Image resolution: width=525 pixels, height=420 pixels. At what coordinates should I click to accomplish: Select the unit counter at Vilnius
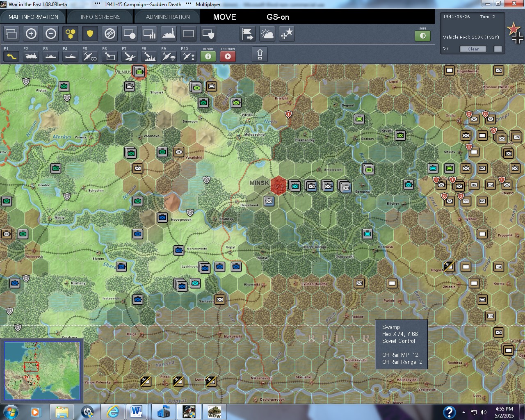tap(139, 72)
